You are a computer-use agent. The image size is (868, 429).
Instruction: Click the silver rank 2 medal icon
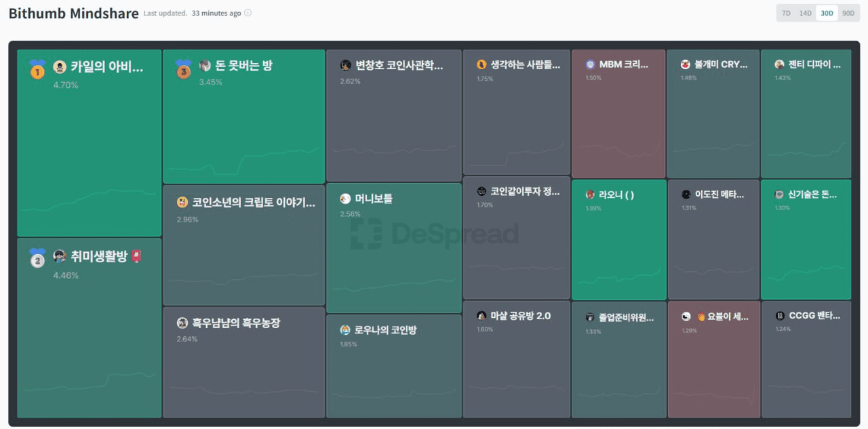(x=37, y=258)
